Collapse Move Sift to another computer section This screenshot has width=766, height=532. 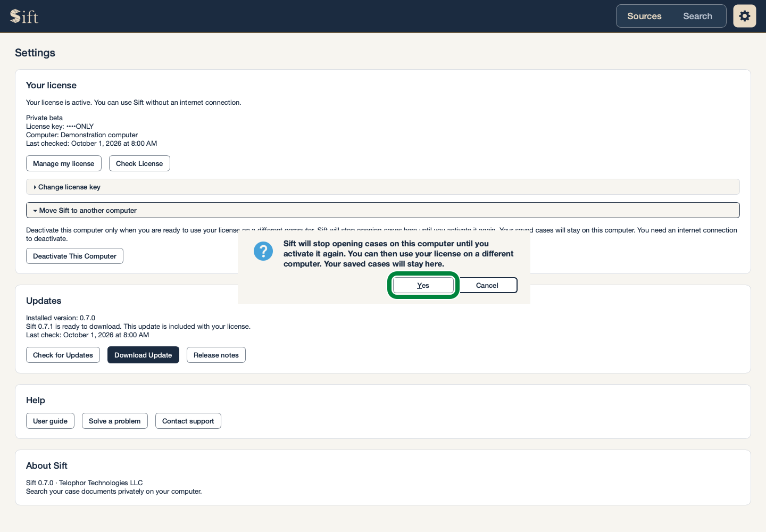point(383,210)
